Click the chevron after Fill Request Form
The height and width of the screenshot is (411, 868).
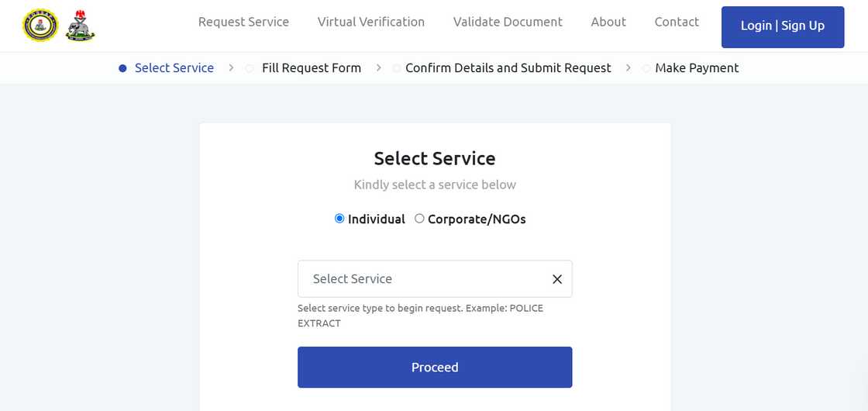click(378, 68)
